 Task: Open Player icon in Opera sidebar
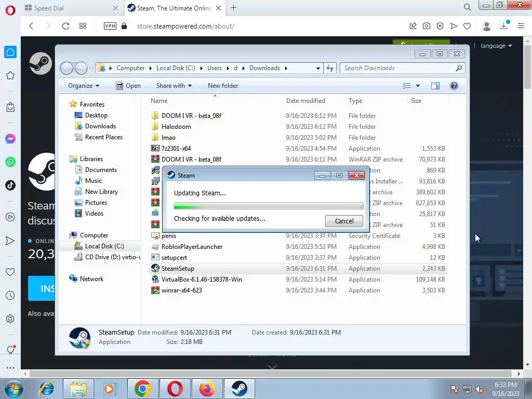(x=10, y=217)
